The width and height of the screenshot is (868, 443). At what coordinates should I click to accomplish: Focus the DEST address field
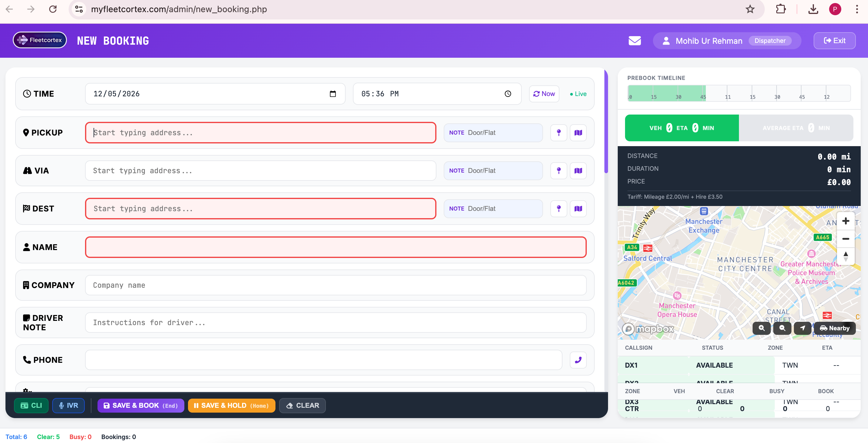[x=261, y=209]
